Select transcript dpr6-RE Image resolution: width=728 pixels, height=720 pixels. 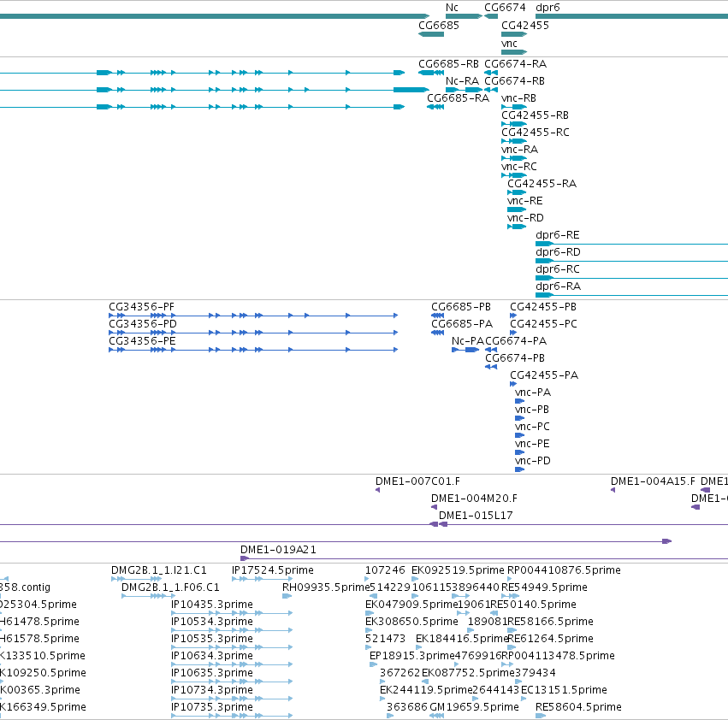coord(557,235)
